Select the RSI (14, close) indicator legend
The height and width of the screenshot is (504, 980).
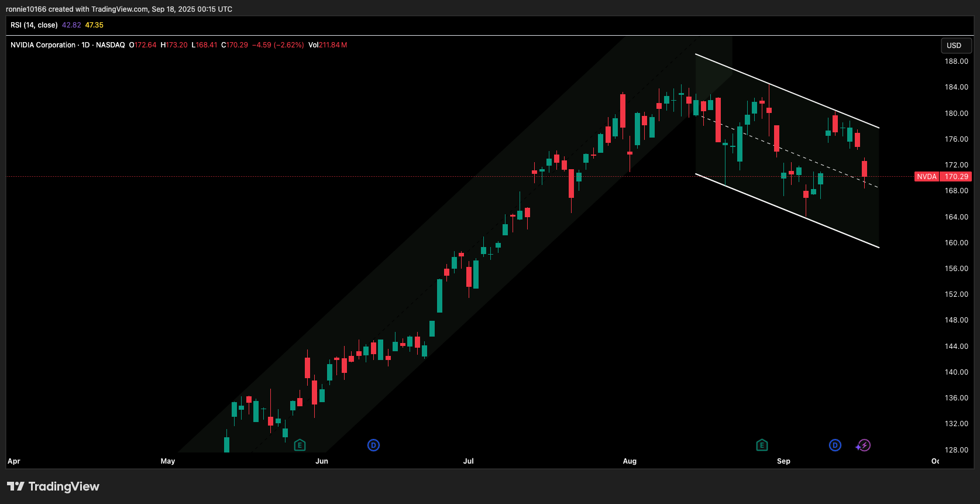tap(34, 25)
